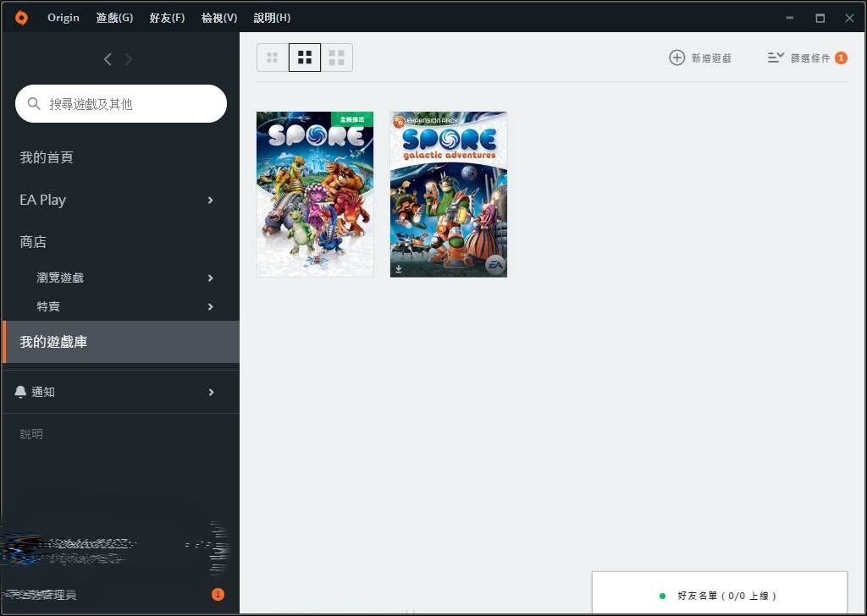Select the Spore game cover
This screenshot has height=616, width=867.
point(315,194)
